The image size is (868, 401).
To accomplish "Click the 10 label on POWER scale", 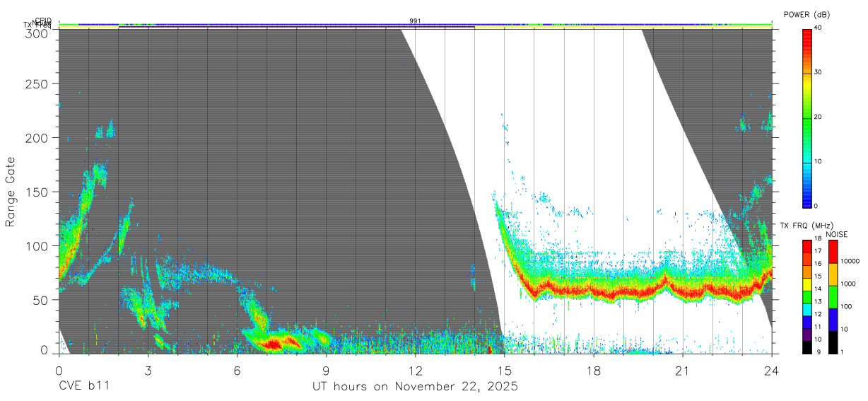I will [x=819, y=161].
